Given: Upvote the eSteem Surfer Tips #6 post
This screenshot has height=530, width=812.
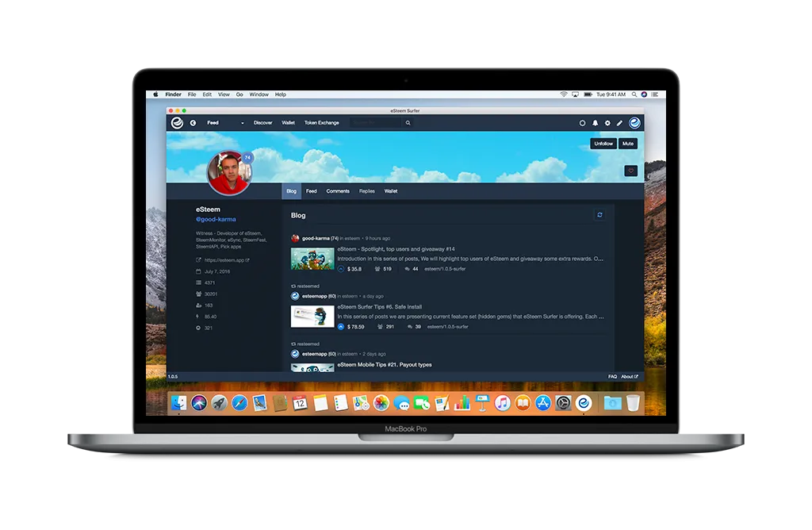Looking at the screenshot, I should [x=341, y=327].
